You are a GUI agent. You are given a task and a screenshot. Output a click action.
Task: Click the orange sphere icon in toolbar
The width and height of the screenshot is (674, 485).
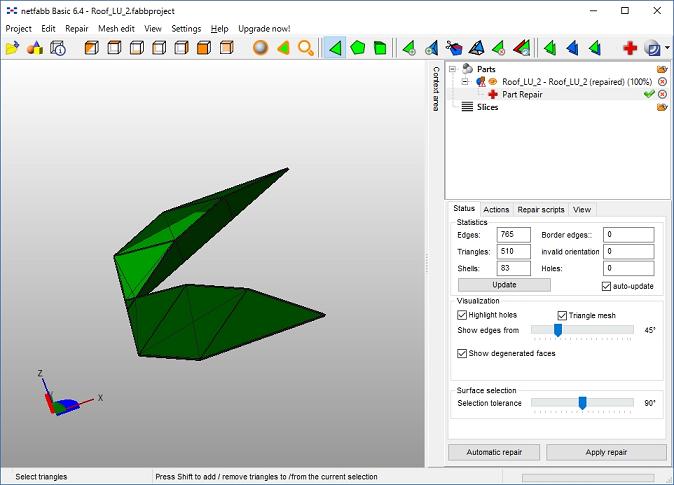(260, 48)
